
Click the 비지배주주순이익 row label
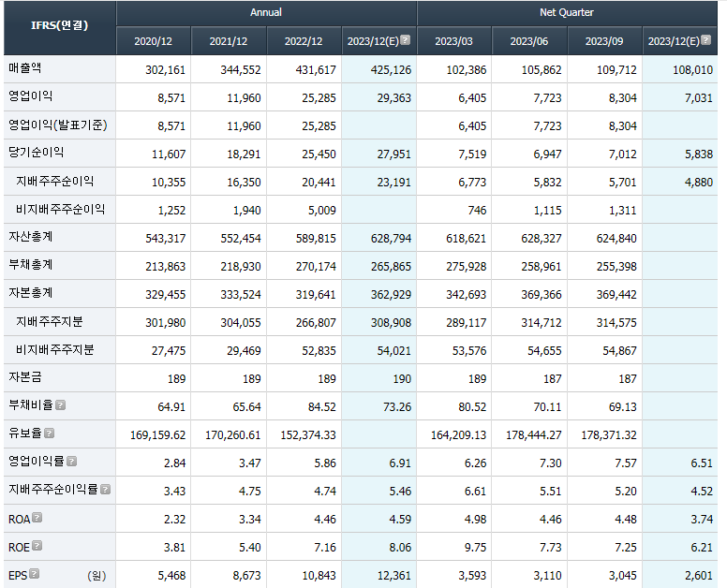click(61, 209)
